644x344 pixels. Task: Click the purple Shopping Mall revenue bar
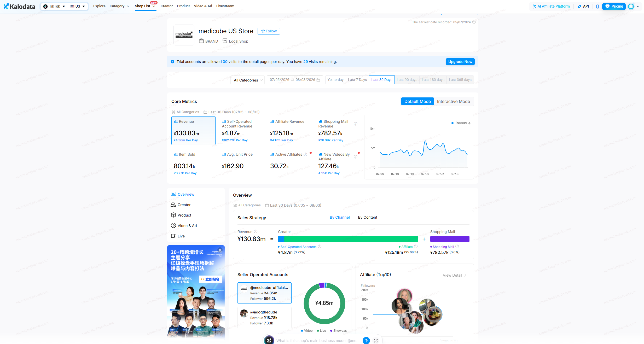pyautogui.click(x=450, y=239)
